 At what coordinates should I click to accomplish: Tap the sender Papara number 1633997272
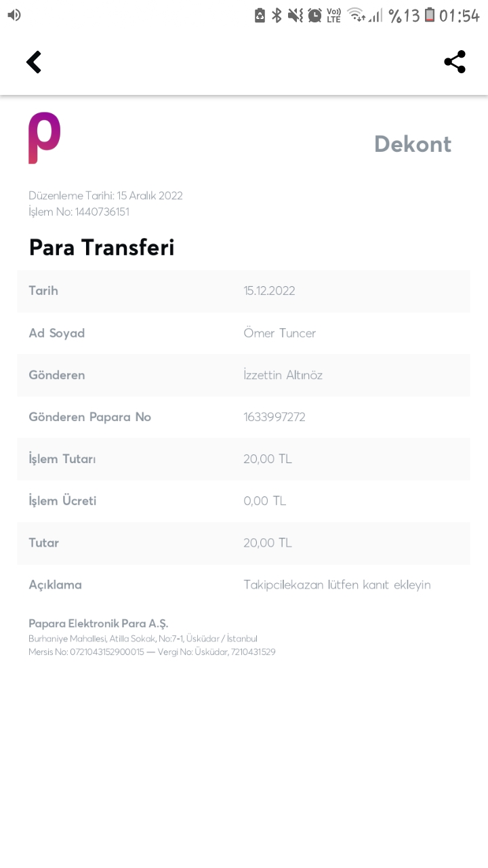point(274,417)
